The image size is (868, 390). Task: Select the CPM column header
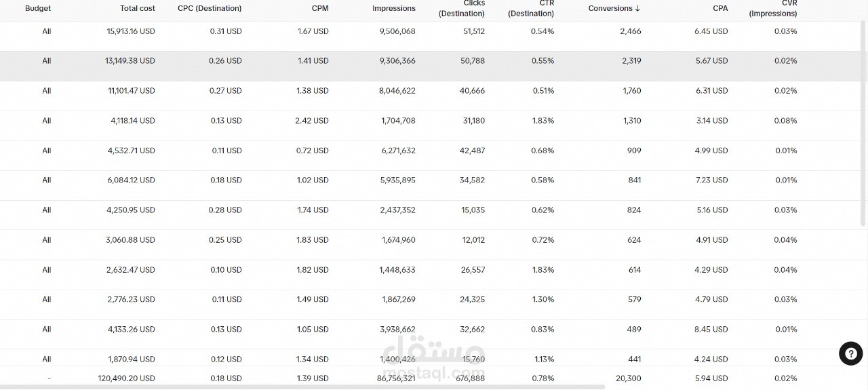pos(320,8)
